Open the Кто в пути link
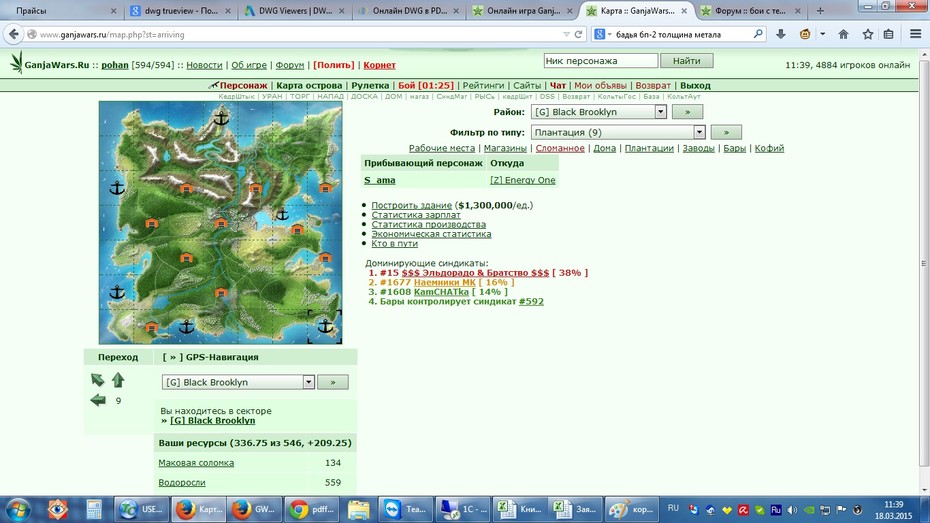The image size is (930, 523). (394, 243)
